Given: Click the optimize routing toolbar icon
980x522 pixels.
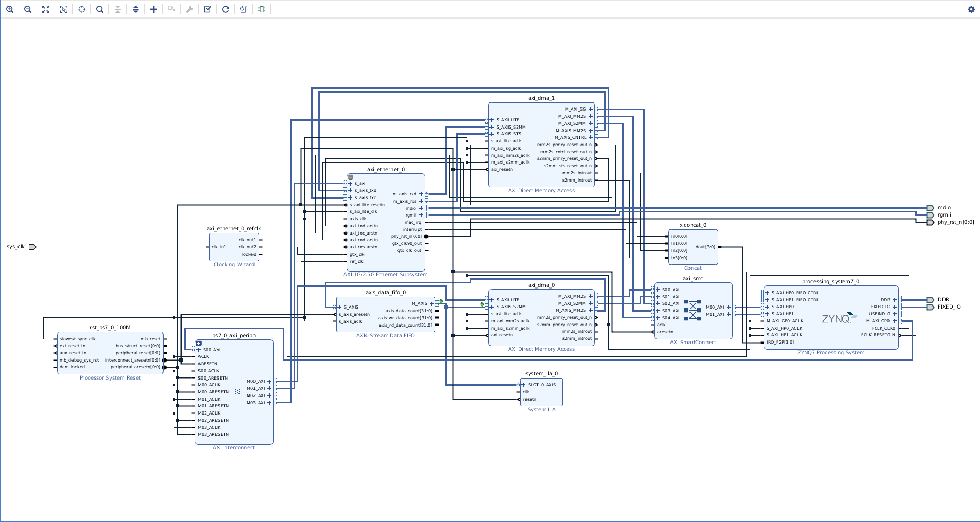Looking at the screenshot, I should 244,9.
